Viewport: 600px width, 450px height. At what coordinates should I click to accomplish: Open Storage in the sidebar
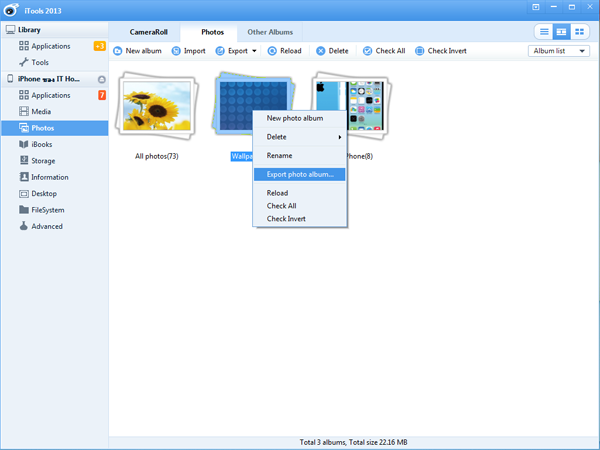pyautogui.click(x=42, y=160)
